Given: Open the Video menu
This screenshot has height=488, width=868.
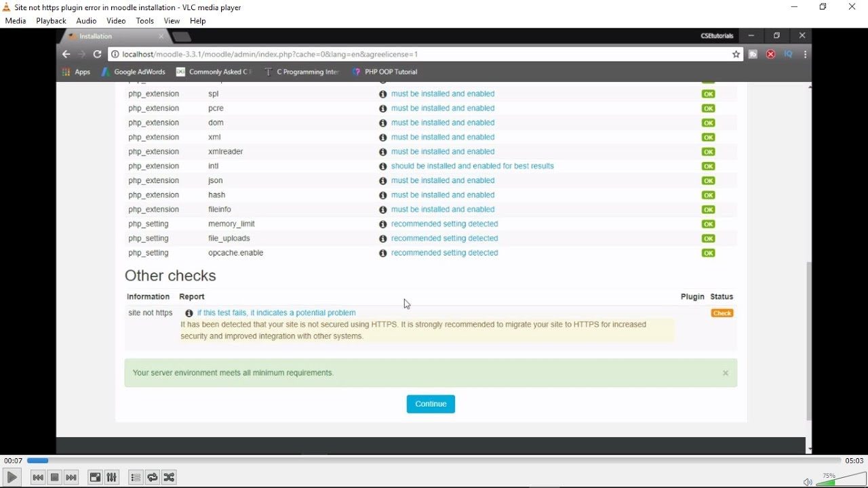Looking at the screenshot, I should tap(116, 21).
